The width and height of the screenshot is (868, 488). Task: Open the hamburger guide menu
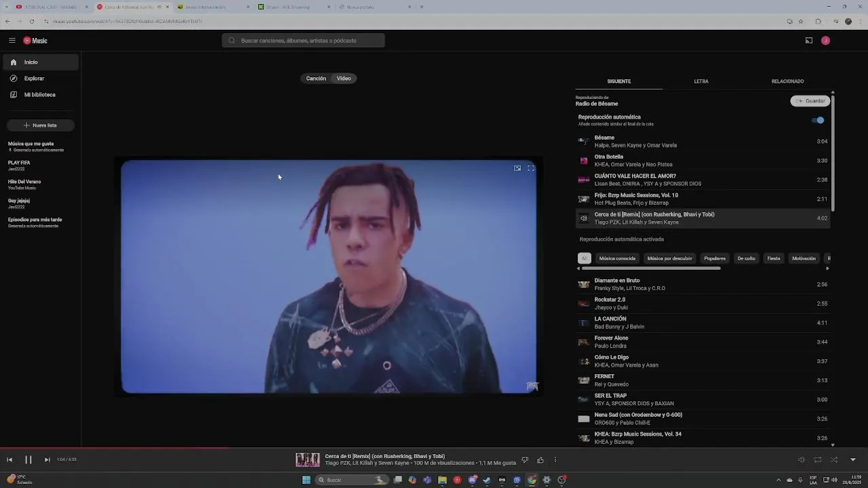(12, 41)
